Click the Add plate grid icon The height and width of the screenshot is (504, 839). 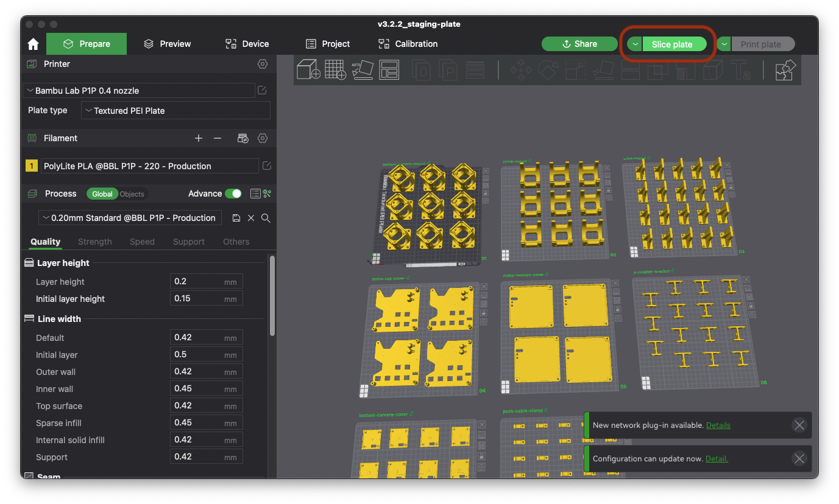pyautogui.click(x=335, y=69)
